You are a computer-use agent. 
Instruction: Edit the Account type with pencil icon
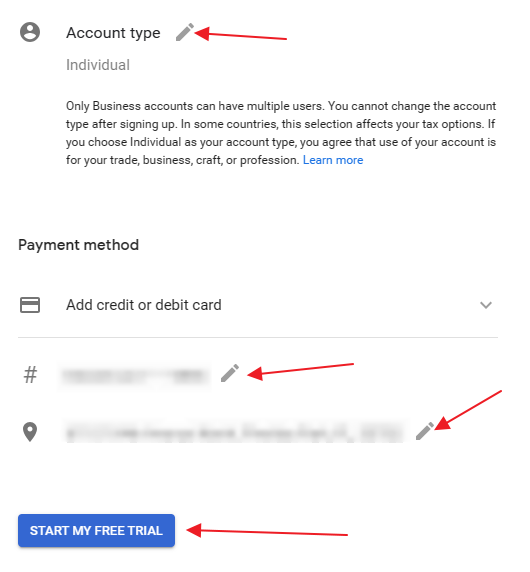pos(185,32)
